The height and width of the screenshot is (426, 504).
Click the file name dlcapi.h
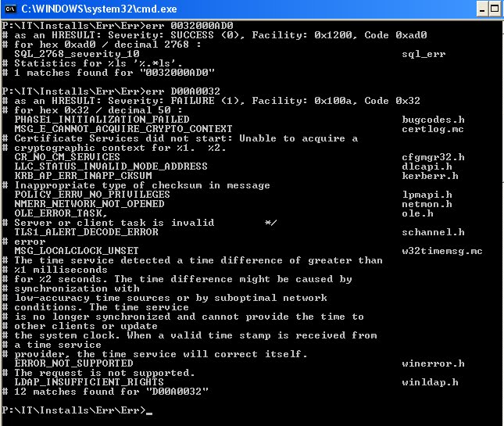click(x=427, y=166)
